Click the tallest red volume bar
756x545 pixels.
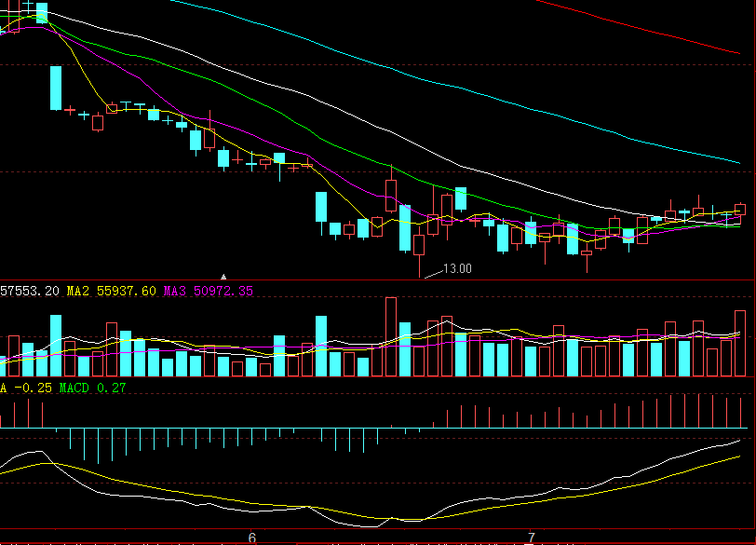(x=391, y=336)
